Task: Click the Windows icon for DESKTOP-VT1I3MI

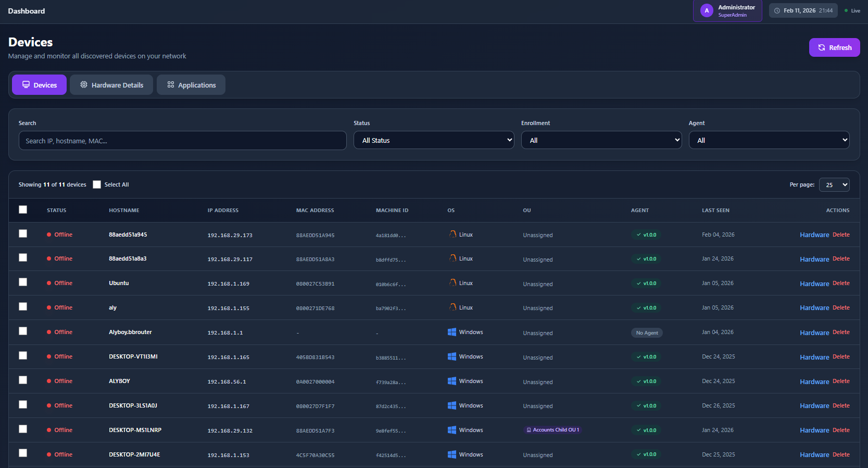Action: point(451,357)
